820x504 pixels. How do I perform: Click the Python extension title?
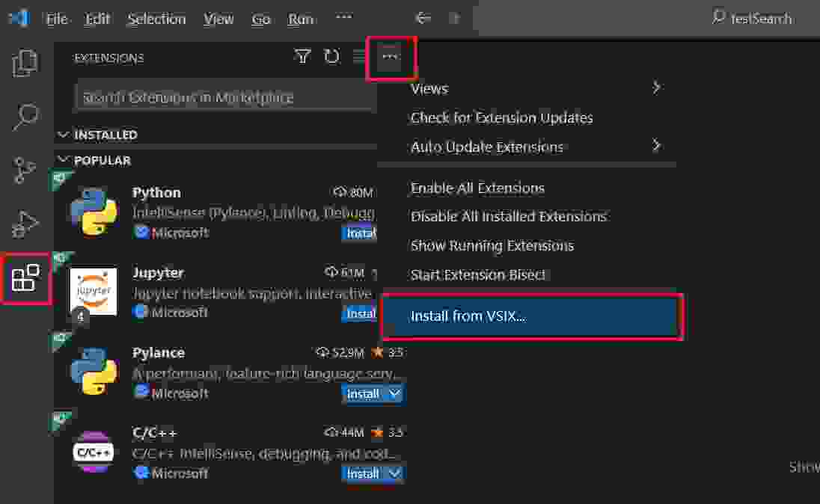156,192
